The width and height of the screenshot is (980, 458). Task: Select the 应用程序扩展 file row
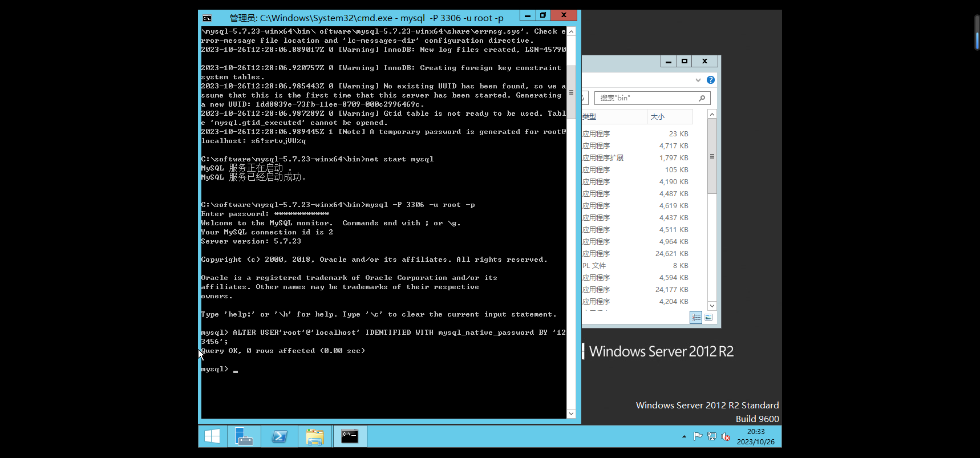637,158
